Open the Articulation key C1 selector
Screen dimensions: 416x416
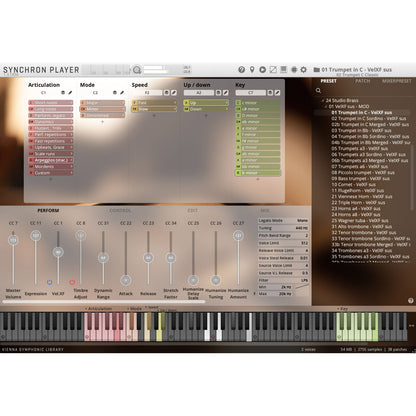43,92
